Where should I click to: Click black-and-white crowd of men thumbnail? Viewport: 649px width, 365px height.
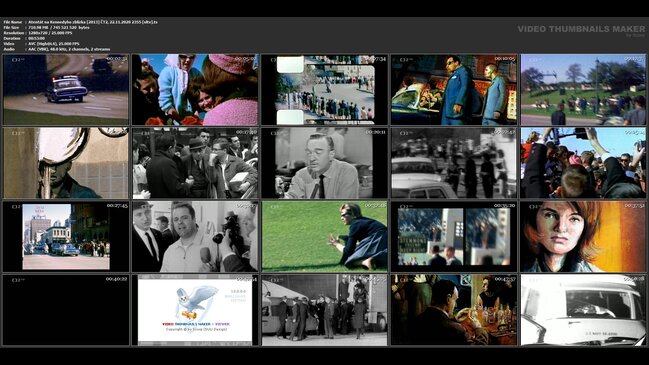tap(195, 163)
